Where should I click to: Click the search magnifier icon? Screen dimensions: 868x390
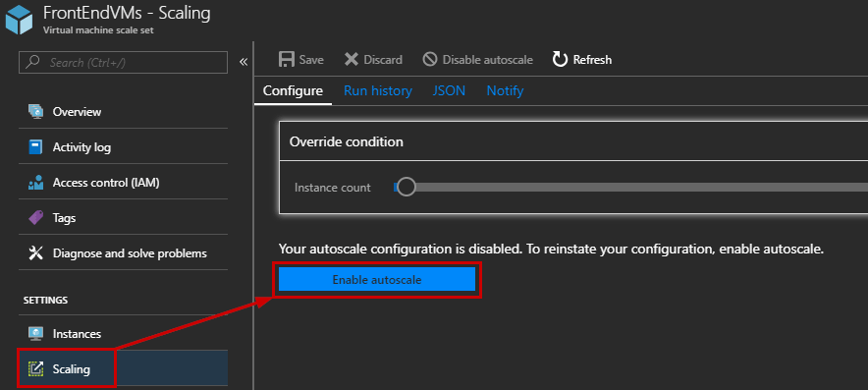click(x=32, y=62)
